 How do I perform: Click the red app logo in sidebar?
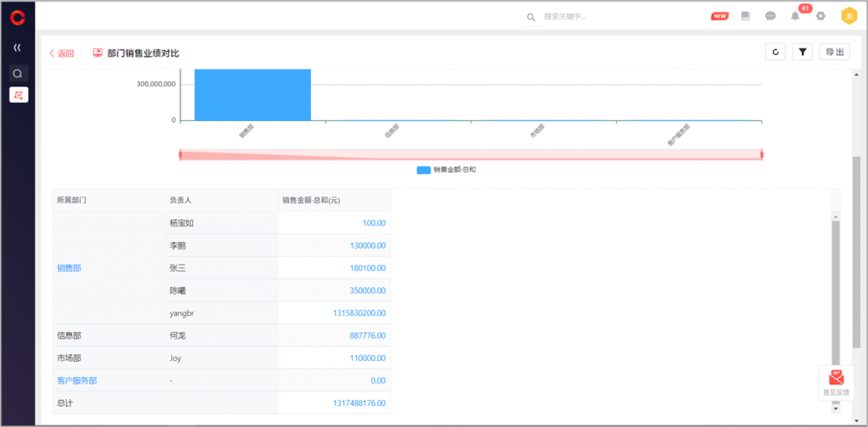coord(18,17)
